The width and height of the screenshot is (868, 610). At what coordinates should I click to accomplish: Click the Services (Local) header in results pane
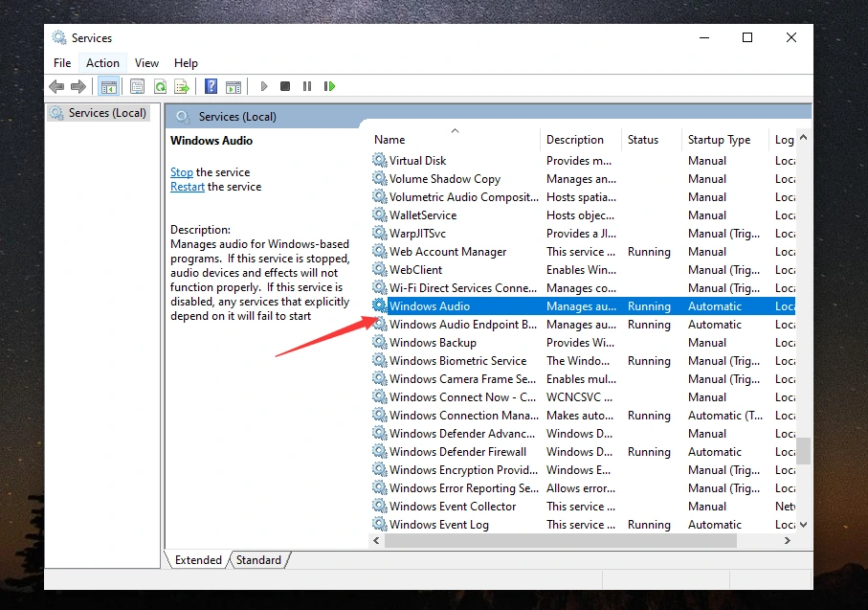pyautogui.click(x=237, y=117)
